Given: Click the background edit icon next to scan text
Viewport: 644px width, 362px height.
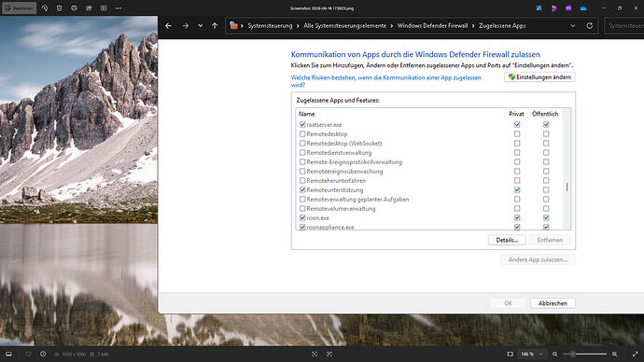Looking at the screenshot, I should pos(329,354).
